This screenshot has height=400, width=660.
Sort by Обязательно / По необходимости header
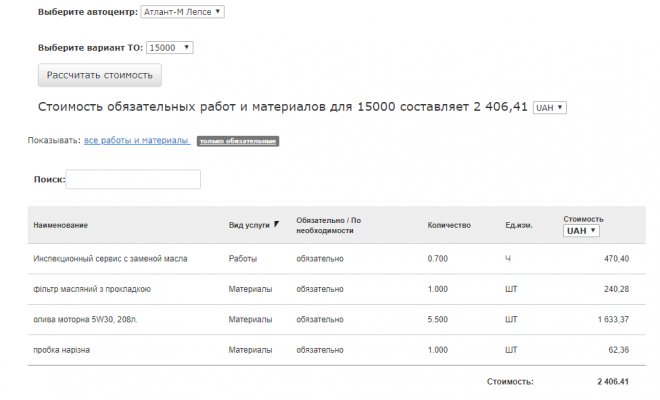tap(328, 225)
